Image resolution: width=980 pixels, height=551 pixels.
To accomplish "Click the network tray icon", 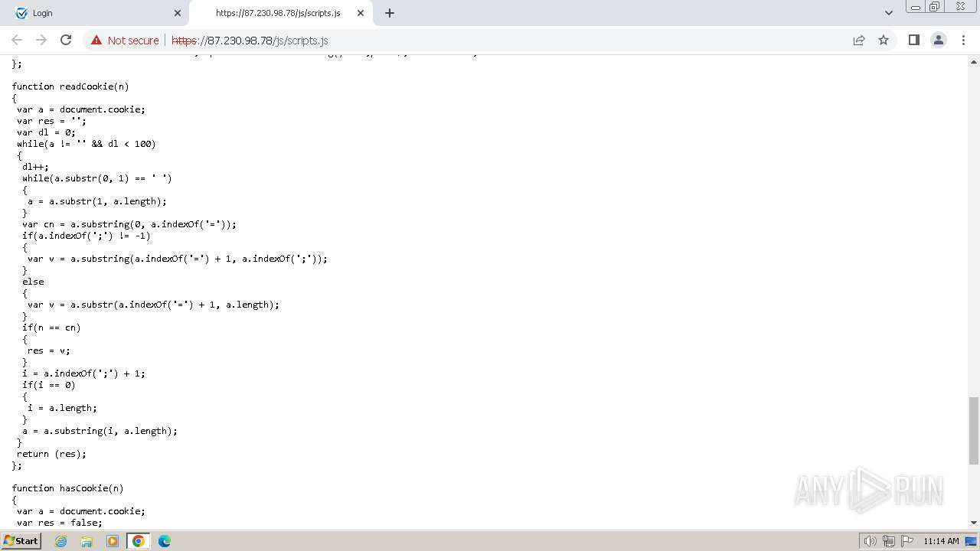I will (889, 541).
